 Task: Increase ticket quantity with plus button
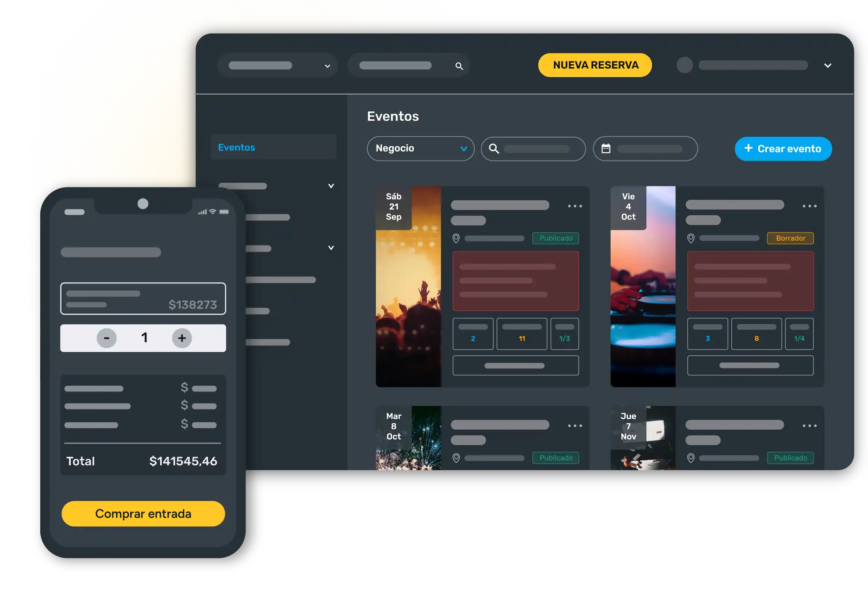tap(182, 338)
